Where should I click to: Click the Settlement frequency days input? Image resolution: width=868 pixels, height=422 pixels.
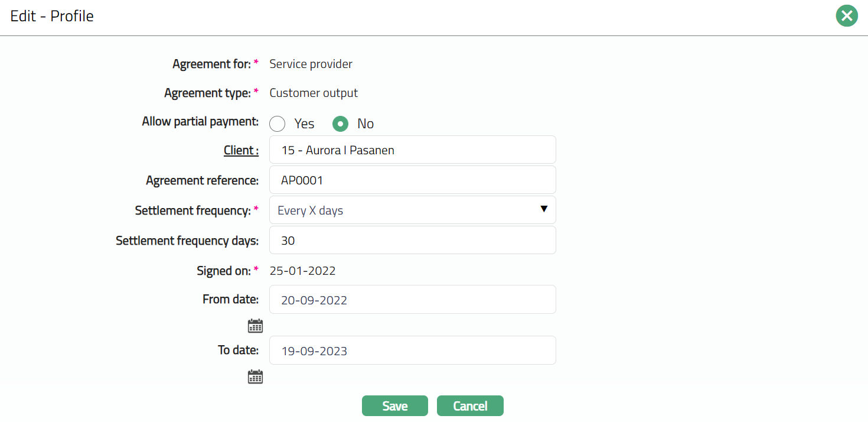coord(412,240)
